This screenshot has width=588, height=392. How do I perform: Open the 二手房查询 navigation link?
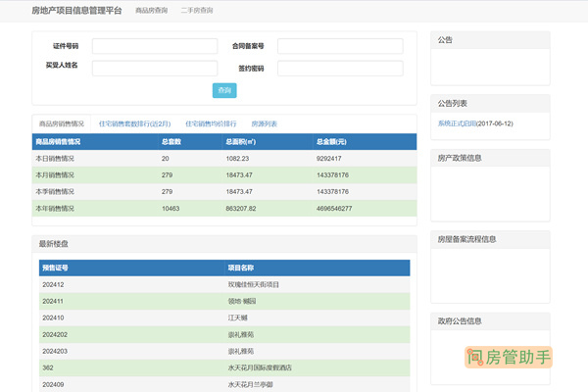pos(197,11)
